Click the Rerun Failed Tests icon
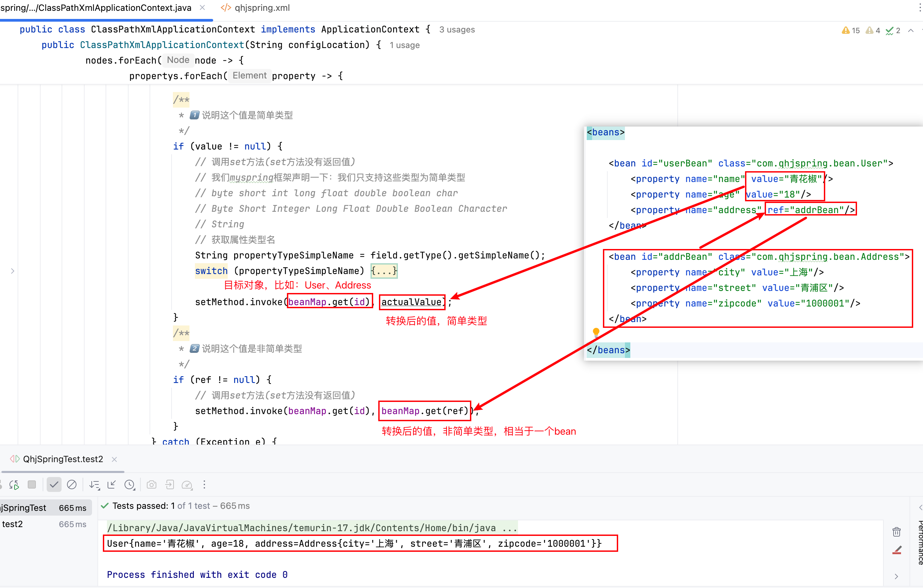The image size is (923, 588). coord(14,484)
